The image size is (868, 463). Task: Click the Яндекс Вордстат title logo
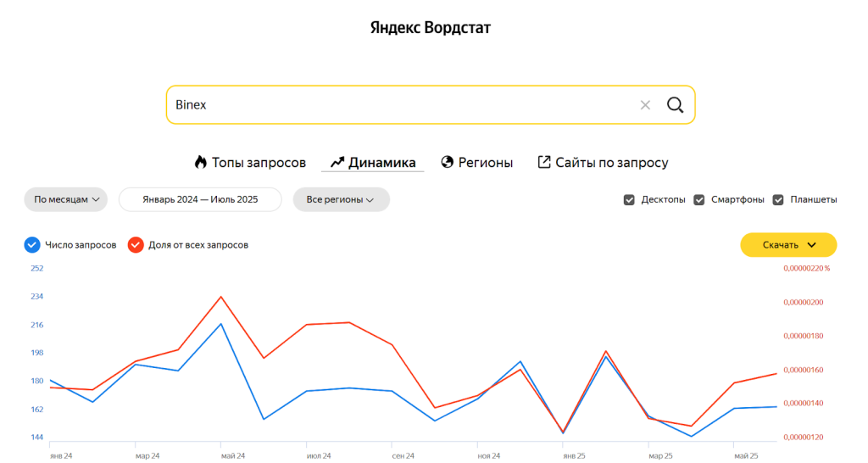coord(431,28)
